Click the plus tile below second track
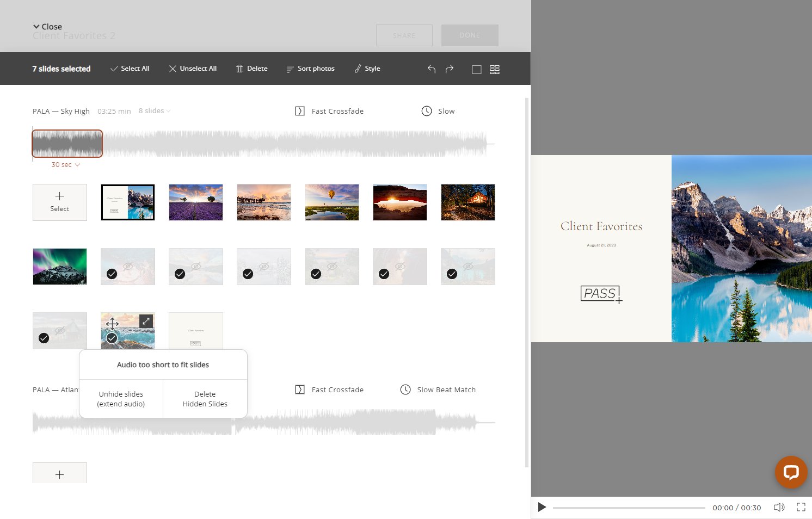This screenshot has width=812, height=519. 60,473
